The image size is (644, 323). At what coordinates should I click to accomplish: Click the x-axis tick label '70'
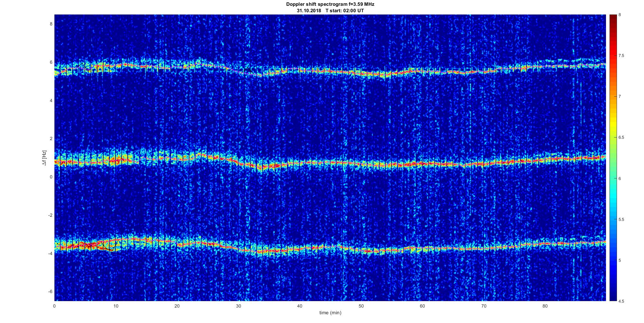coord(484,306)
